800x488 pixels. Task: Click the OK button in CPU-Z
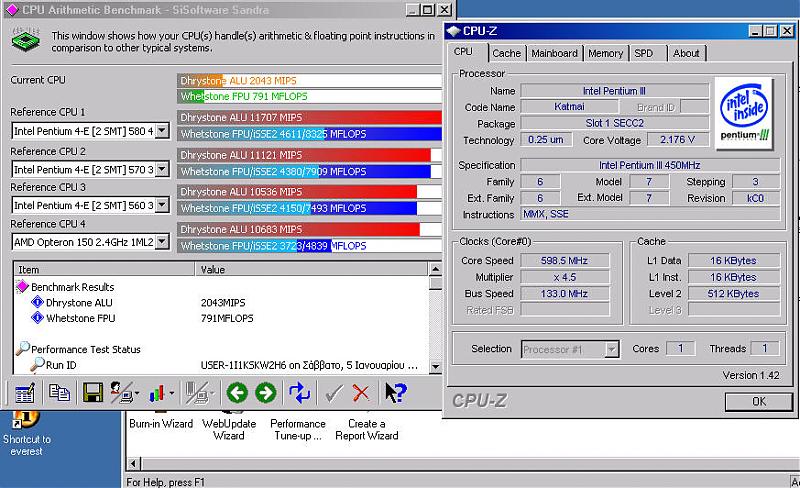pos(759,402)
